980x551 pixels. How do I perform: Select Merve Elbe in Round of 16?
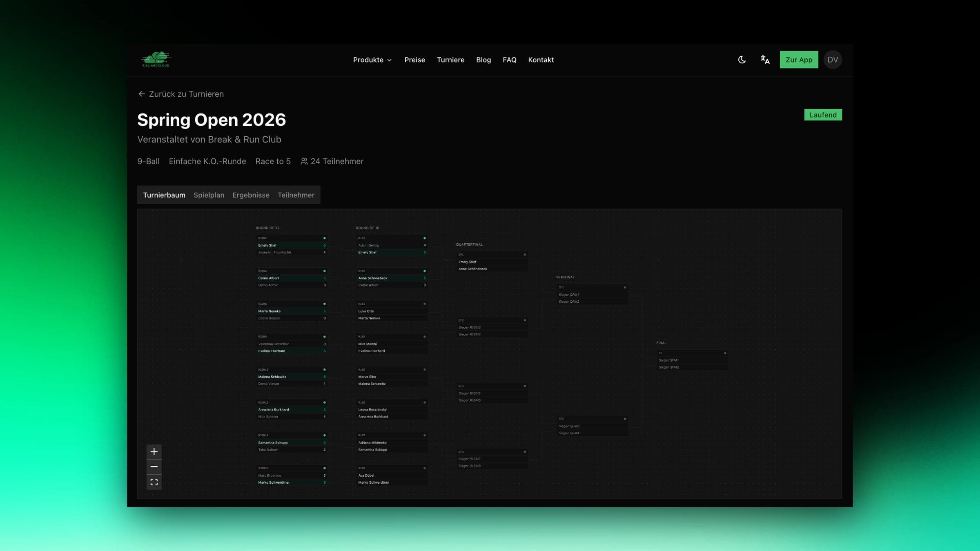pyautogui.click(x=392, y=377)
